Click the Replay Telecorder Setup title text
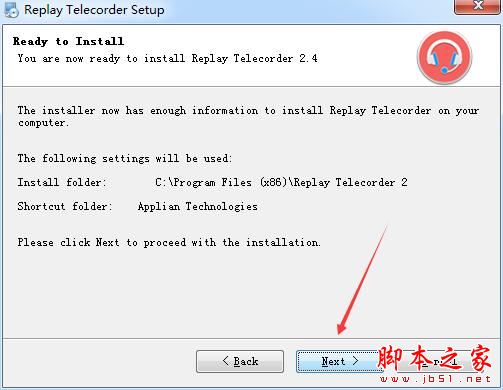Viewport: 503px width, 390px height. [x=94, y=10]
